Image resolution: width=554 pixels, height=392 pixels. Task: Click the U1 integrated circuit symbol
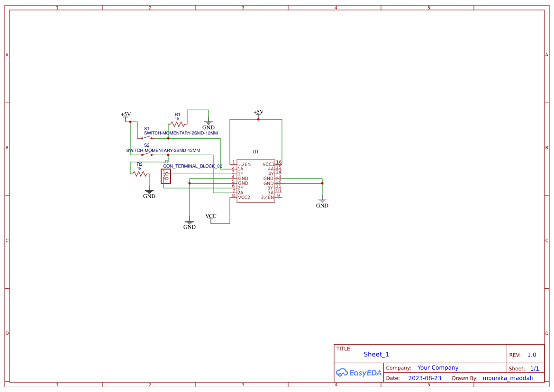point(255,180)
